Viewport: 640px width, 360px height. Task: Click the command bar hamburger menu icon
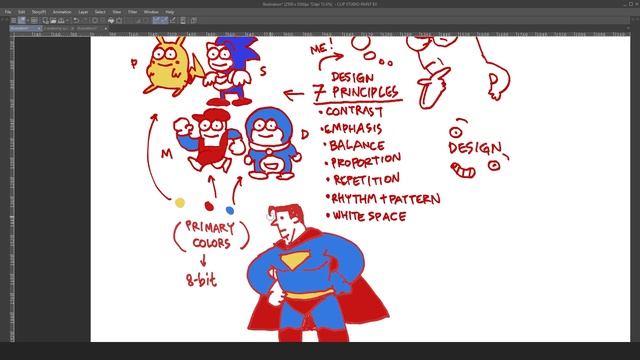click(13, 20)
